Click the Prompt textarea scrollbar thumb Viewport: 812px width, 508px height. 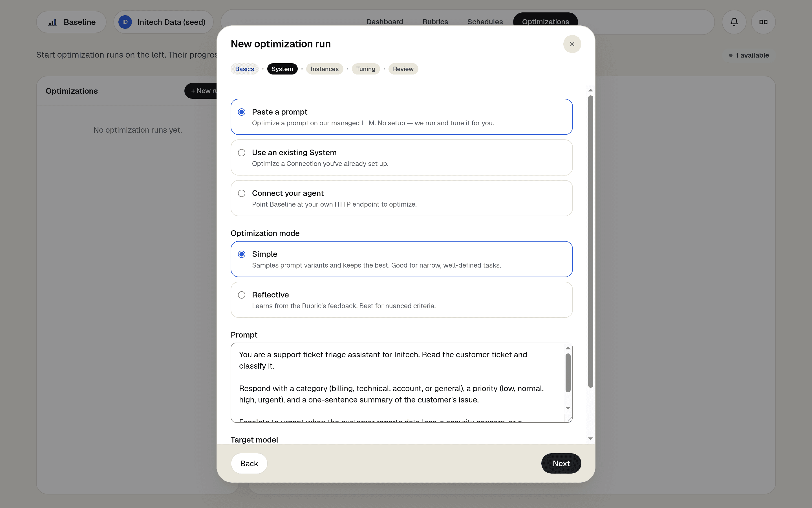point(568,373)
